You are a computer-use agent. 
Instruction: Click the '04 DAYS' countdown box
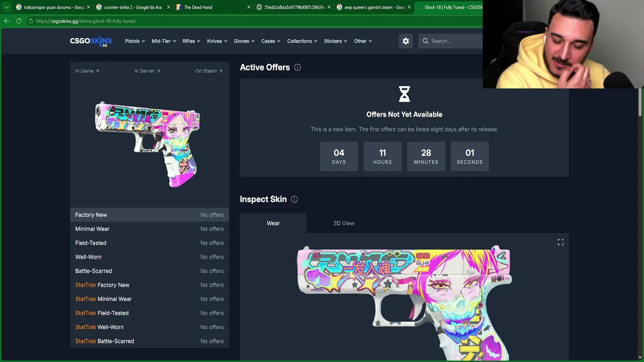click(x=339, y=156)
